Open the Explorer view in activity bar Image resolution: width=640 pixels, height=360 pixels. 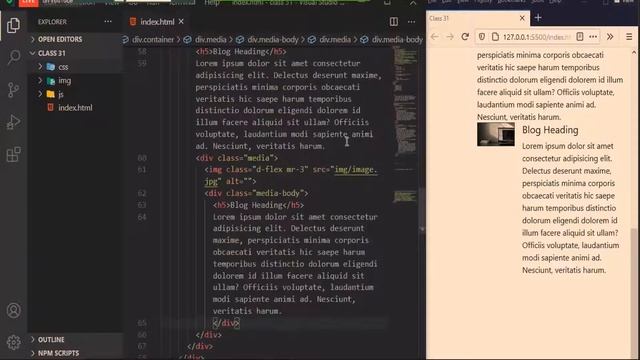pos(13,25)
